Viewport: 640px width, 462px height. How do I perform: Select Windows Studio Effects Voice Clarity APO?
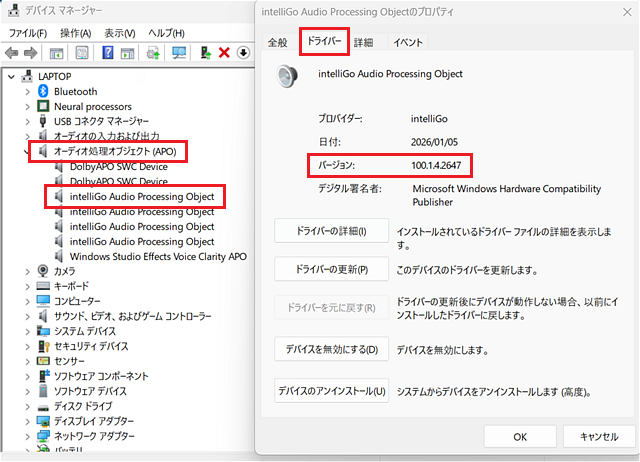[158, 257]
